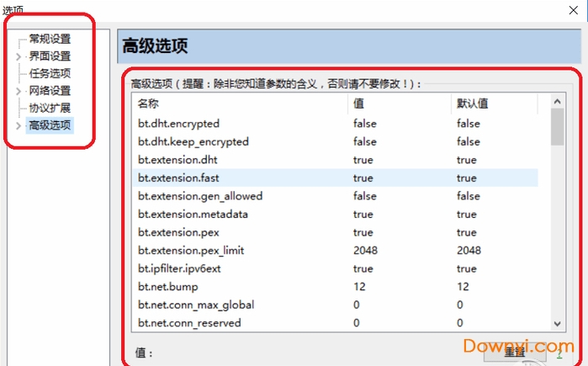588x366 pixels.
Task: Click the scrollbar up arrow
Action: (x=557, y=102)
